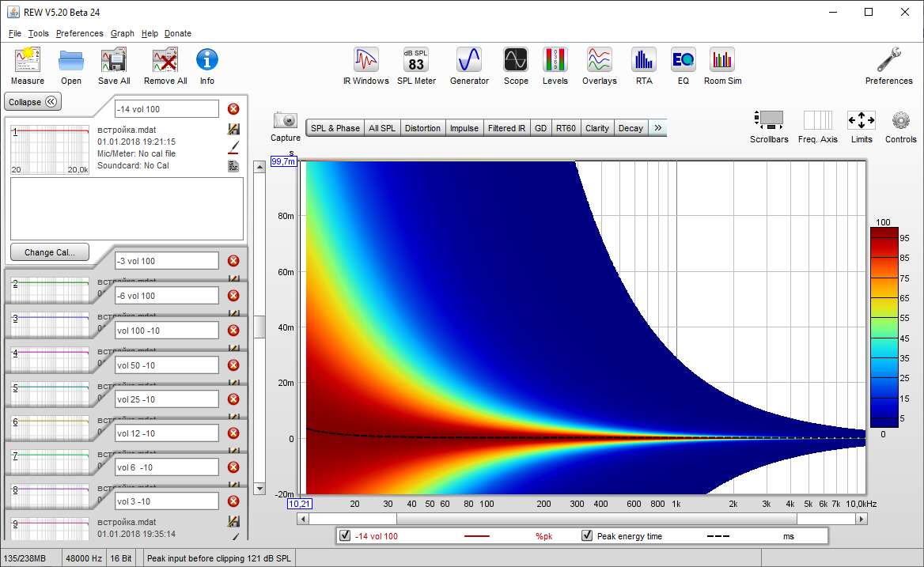
Task: Open the Graph menu
Action: (122, 33)
